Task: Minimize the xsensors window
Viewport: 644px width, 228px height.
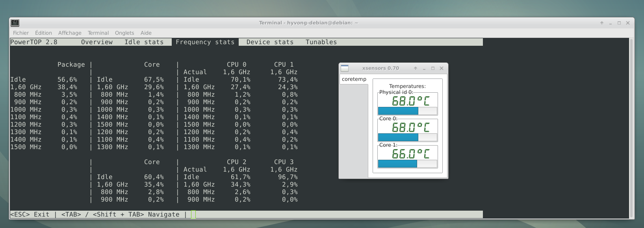Action: 424,68
